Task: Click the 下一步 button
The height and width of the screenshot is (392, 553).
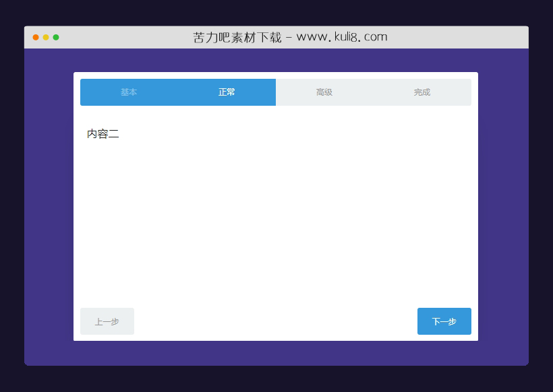Action: click(444, 321)
